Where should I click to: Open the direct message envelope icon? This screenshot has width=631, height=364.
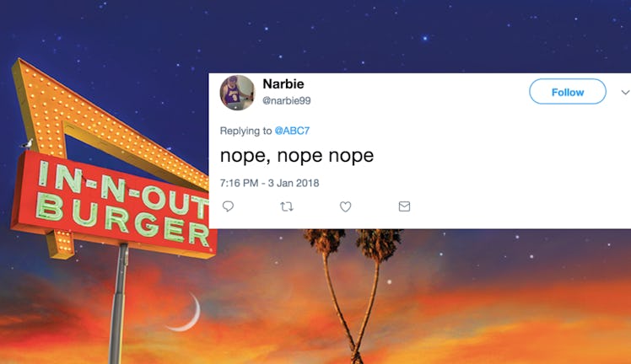point(404,206)
